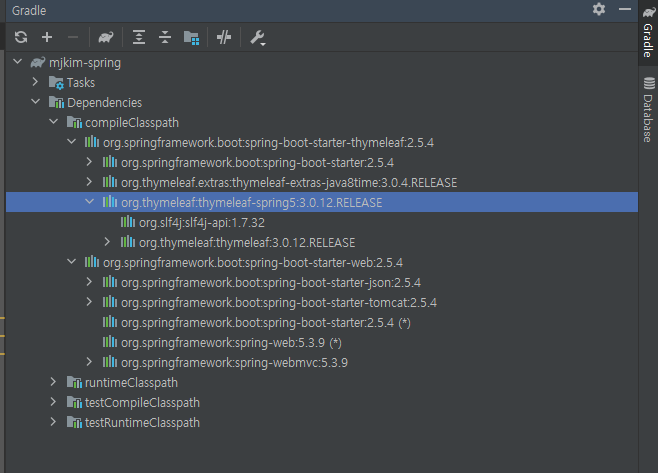Analyze dependencies with folder icon
The width and height of the screenshot is (658, 473).
191,37
